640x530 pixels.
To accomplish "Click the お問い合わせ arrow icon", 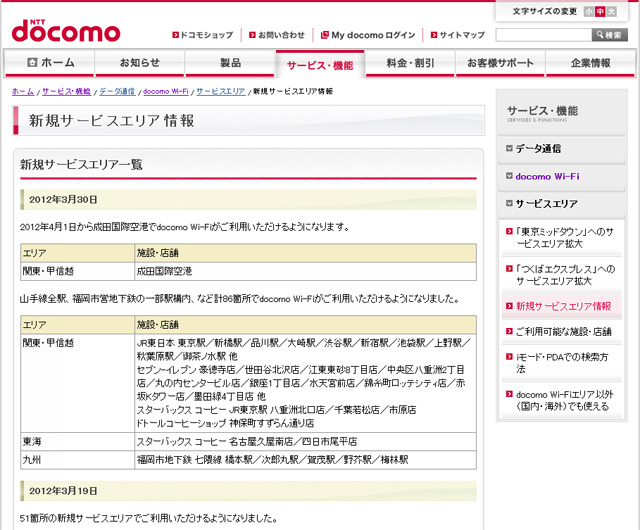I will tap(252, 35).
